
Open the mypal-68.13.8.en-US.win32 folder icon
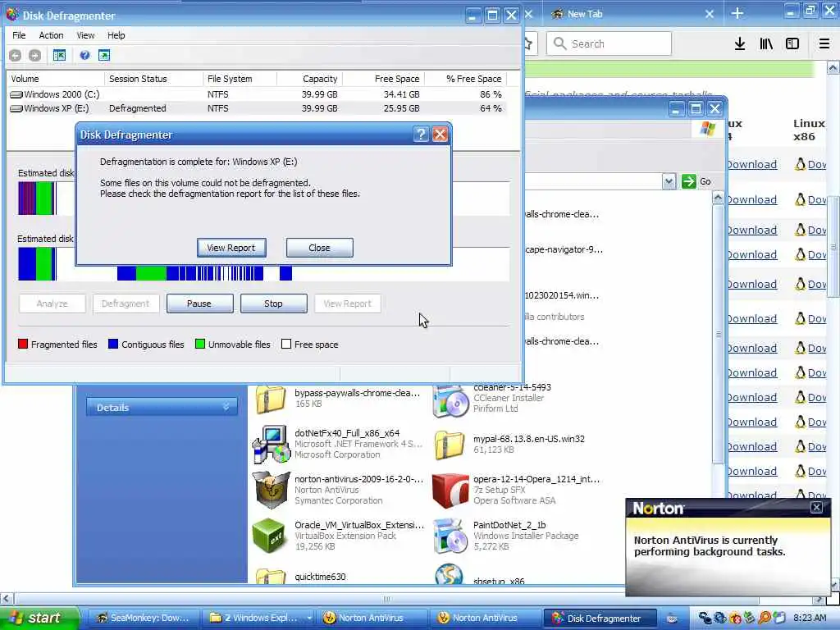(449, 445)
